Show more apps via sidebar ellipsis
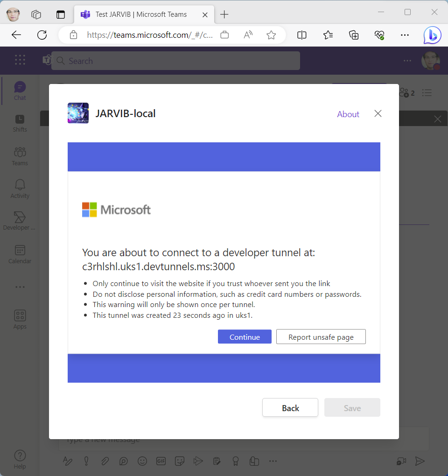The image size is (448, 476). click(20, 287)
